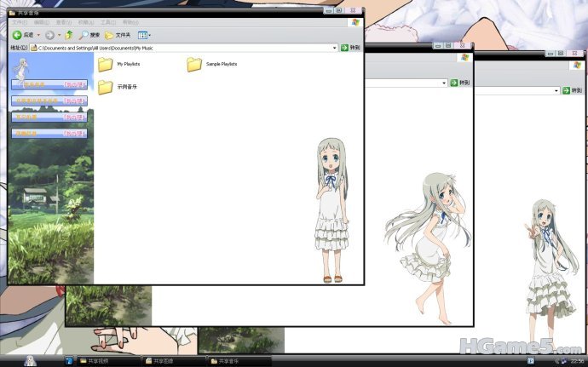Image resolution: width=588 pixels, height=367 pixels.
Task: Select the My Playlists folder icon
Action: click(x=106, y=64)
